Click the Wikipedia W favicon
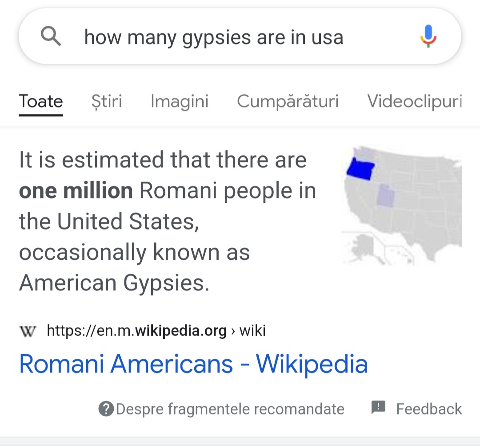 [28, 331]
